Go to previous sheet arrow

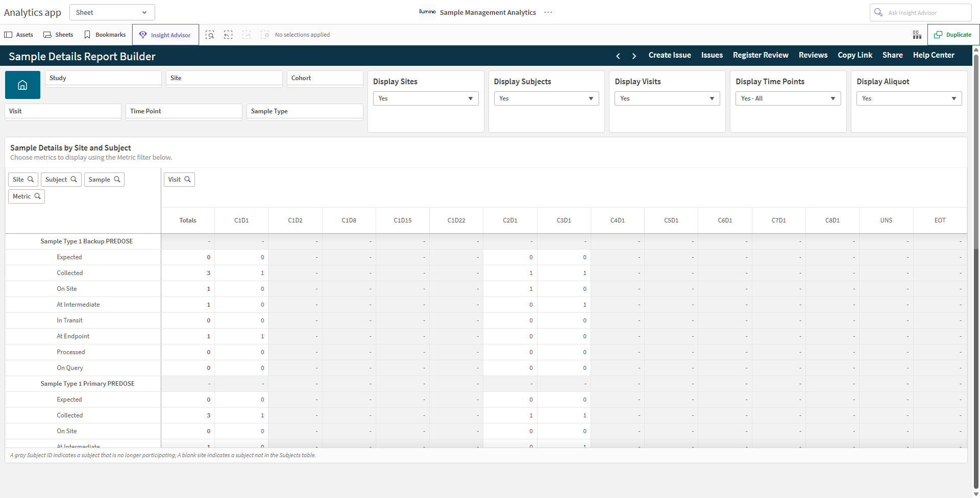[x=618, y=56]
